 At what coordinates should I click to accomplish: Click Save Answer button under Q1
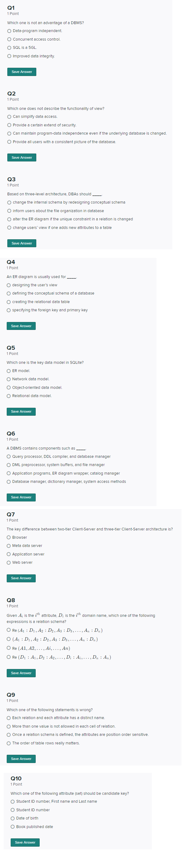(22, 72)
